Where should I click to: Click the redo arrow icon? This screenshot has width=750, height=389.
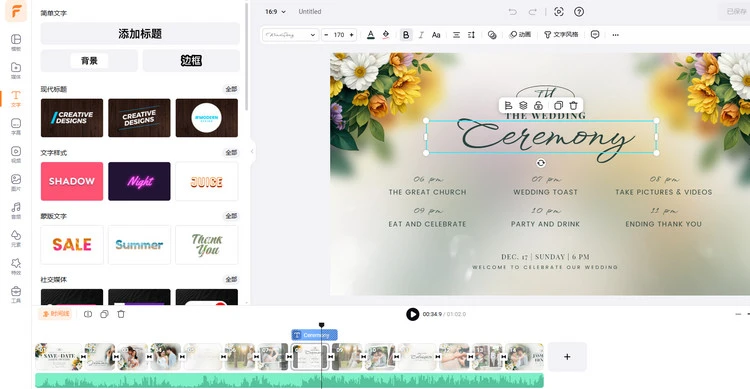point(532,11)
